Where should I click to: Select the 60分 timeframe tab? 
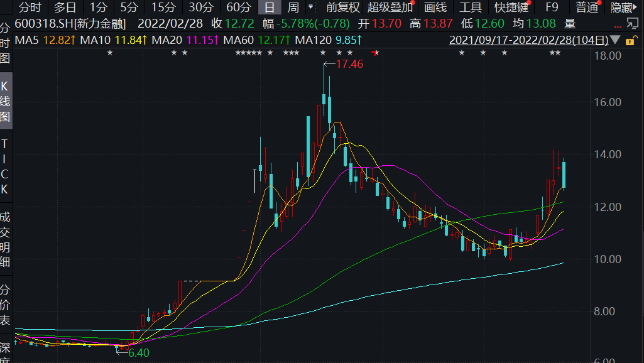[x=239, y=8]
